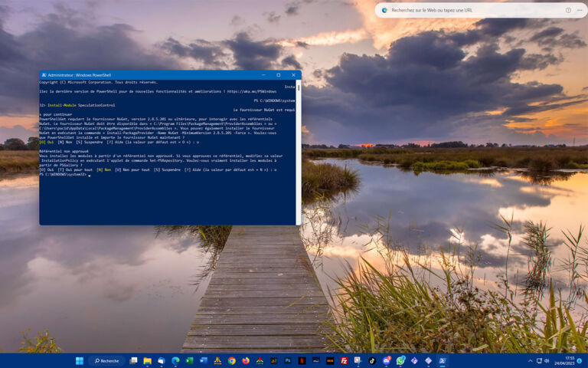Viewport: 588px width, 368px height.
Task: Select the PowerShell icon in the taskbar
Action: click(x=443, y=361)
